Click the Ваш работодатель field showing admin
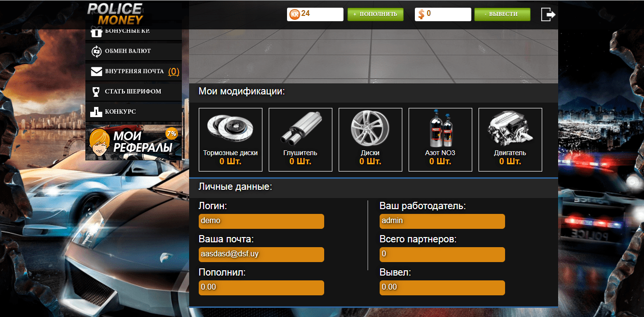The width and height of the screenshot is (644, 317). [x=442, y=221]
